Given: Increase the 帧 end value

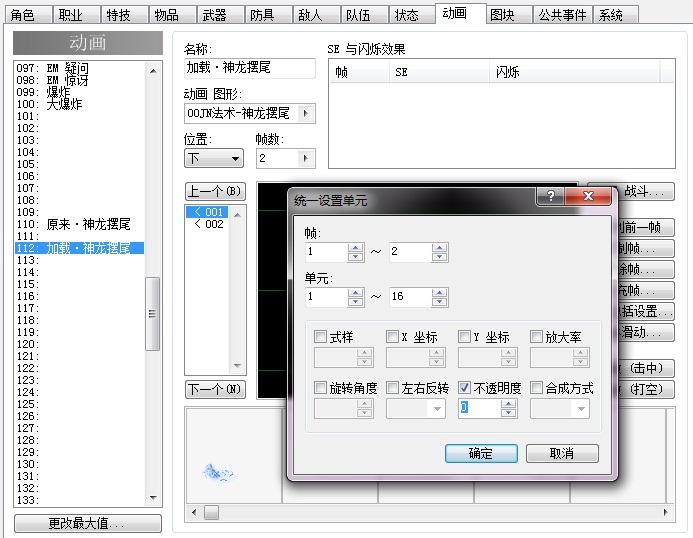Looking at the screenshot, I should [x=439, y=248].
